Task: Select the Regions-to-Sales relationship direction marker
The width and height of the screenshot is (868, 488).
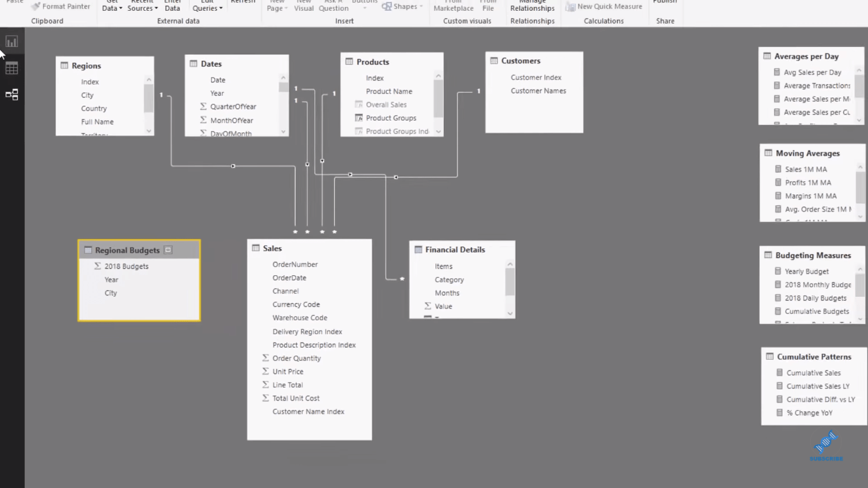Action: pyautogui.click(x=233, y=166)
